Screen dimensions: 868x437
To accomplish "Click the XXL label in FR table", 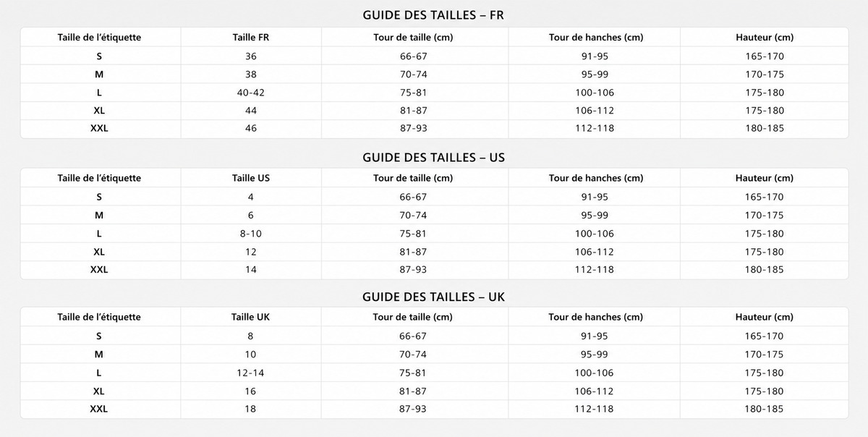I will coord(99,128).
